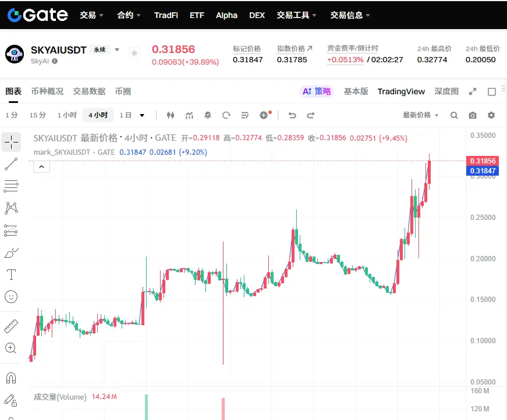Open the chart templates list icon
This screenshot has width=507, height=420.
[245, 115]
